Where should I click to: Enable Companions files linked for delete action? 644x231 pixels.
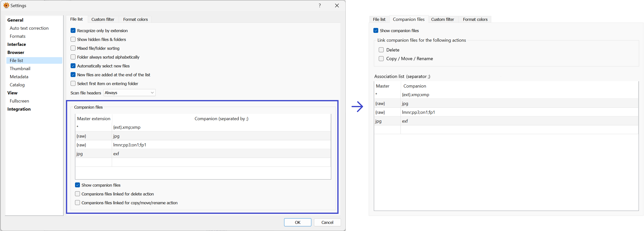77,194
